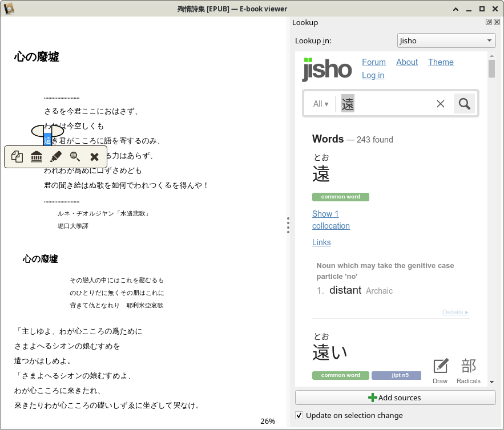The image size is (504, 430).
Task: Open the Lookup in Jisho dropdown
Action: pyautogui.click(x=446, y=40)
